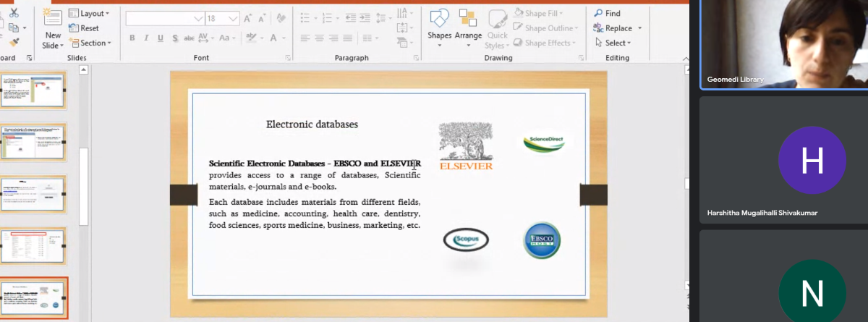Screen dimensions: 868x322
Task: Open Paragraph dialog launcher
Action: pyautogui.click(x=415, y=57)
